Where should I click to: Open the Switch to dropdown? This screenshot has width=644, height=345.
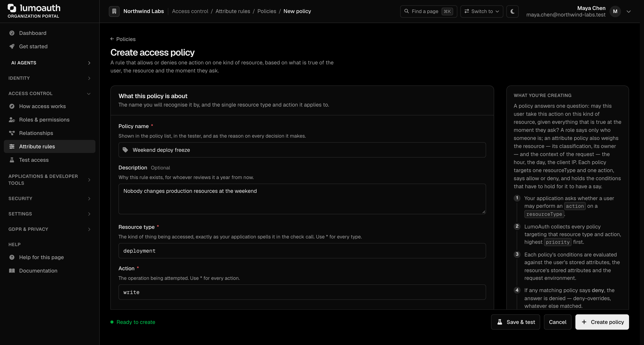point(481,11)
